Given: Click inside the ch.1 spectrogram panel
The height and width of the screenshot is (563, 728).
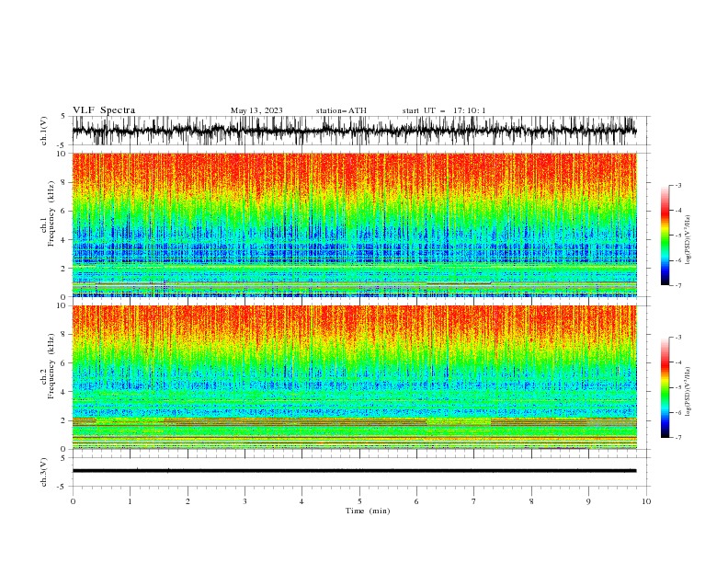Looking at the screenshot, I should [x=355, y=224].
